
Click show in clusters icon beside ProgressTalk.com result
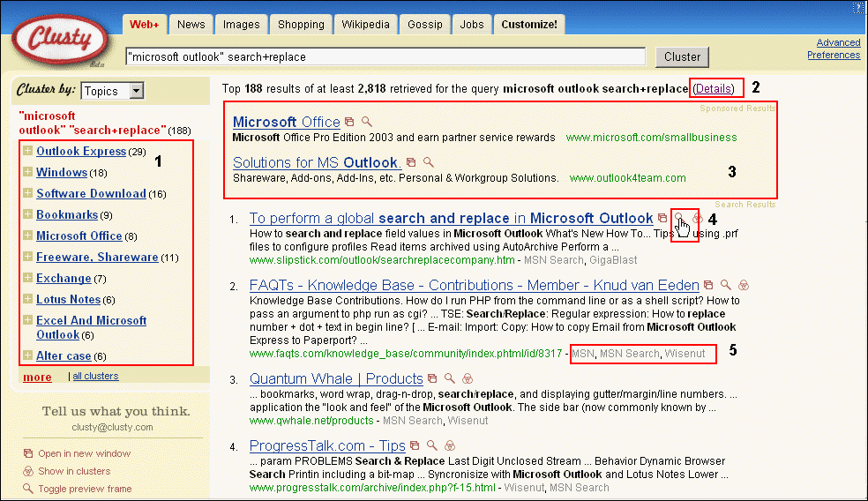coord(450,446)
